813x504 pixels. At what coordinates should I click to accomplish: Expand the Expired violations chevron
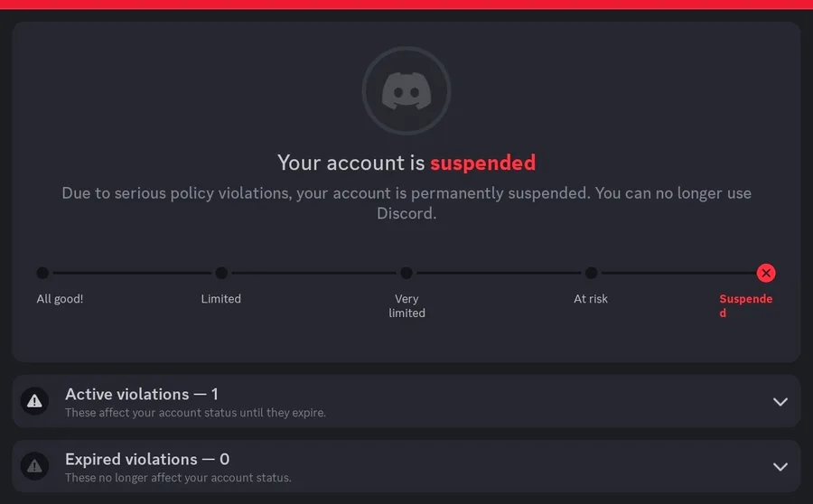point(780,467)
